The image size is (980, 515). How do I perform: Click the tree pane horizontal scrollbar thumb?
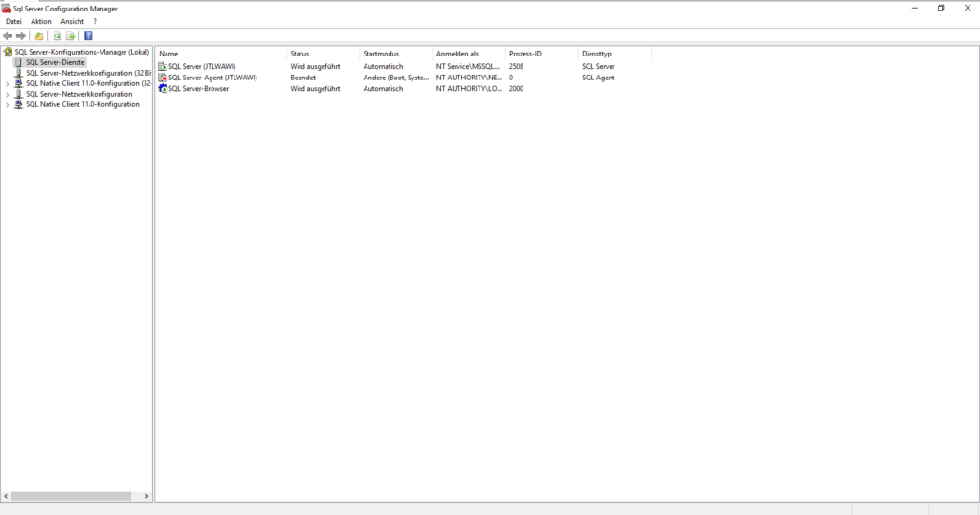coord(71,496)
